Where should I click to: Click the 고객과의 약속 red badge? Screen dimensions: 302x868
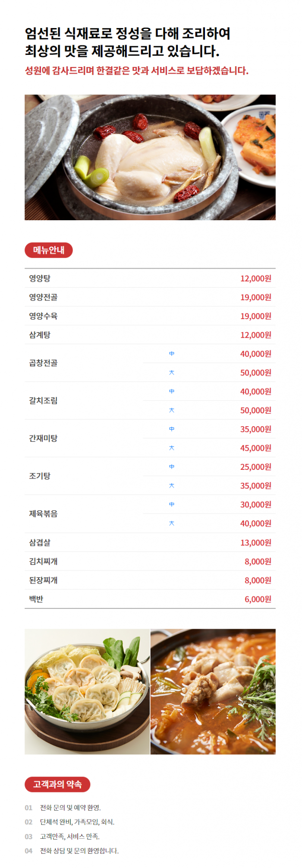pyautogui.click(x=57, y=784)
